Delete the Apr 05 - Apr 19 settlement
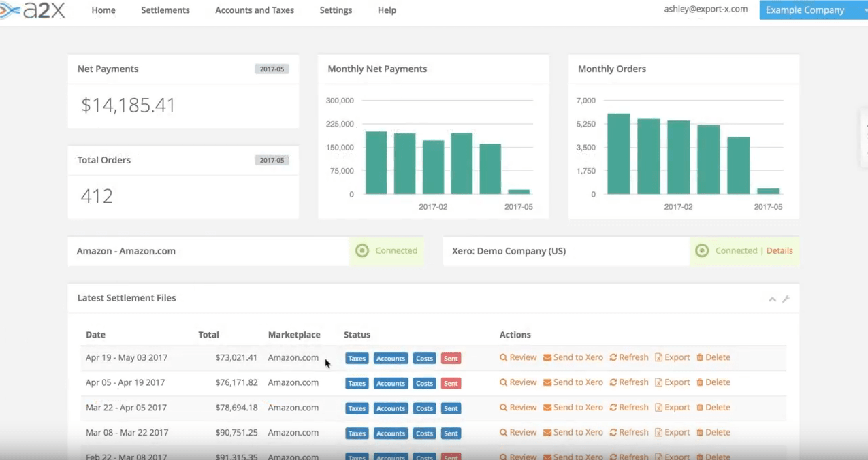 click(713, 382)
